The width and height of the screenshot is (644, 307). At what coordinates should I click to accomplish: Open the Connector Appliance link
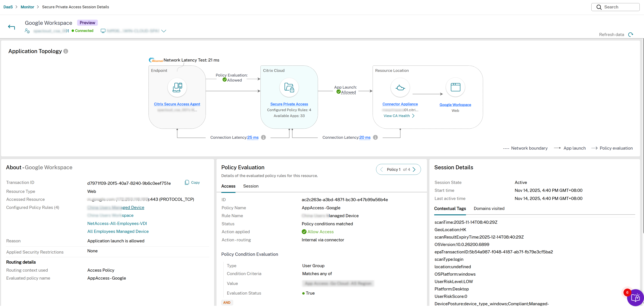(400, 104)
